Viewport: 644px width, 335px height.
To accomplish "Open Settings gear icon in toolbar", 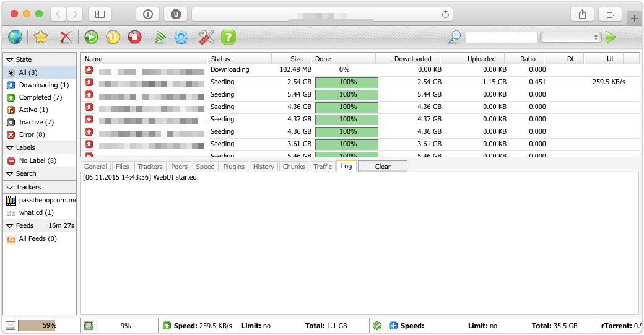I will click(x=181, y=37).
